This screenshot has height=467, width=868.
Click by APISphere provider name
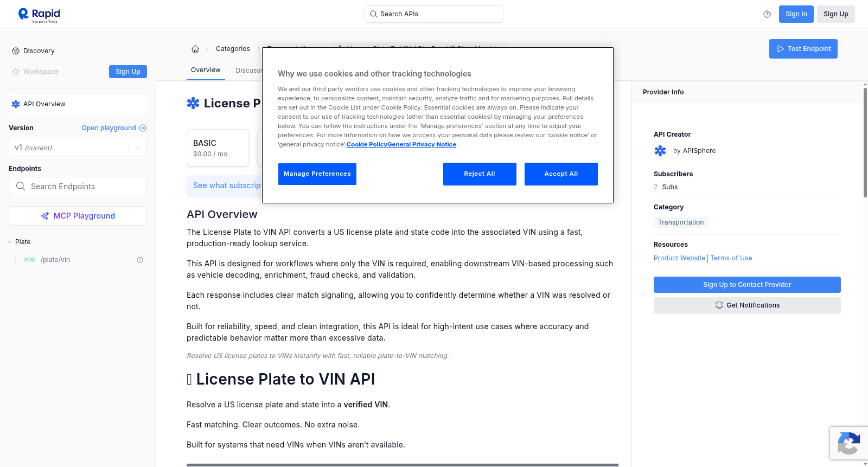point(694,151)
